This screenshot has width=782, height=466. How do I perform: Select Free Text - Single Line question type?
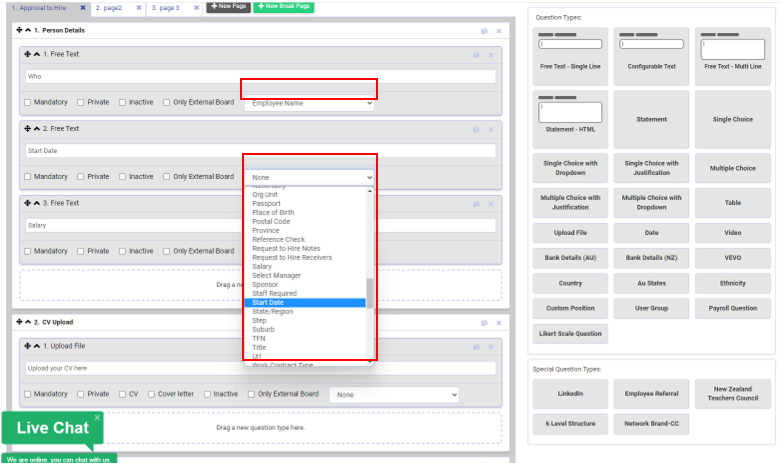570,56
